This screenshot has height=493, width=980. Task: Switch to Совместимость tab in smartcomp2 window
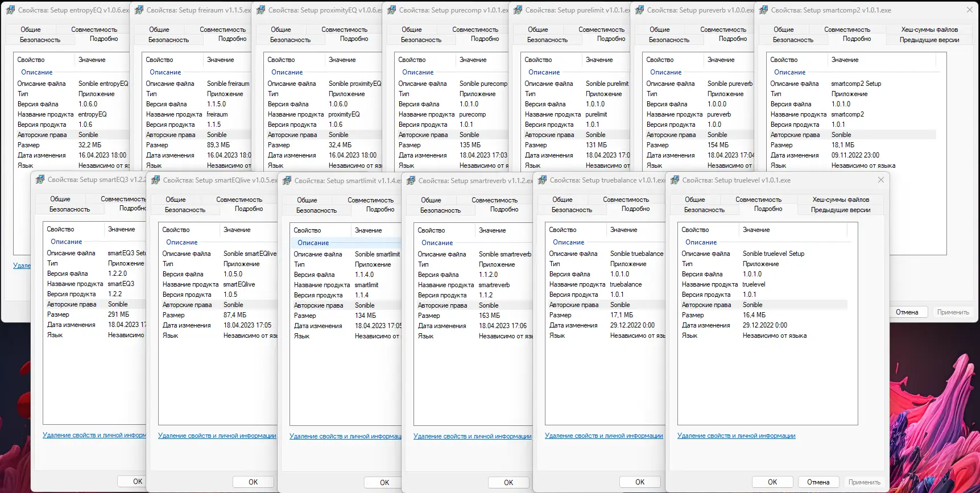click(x=847, y=30)
